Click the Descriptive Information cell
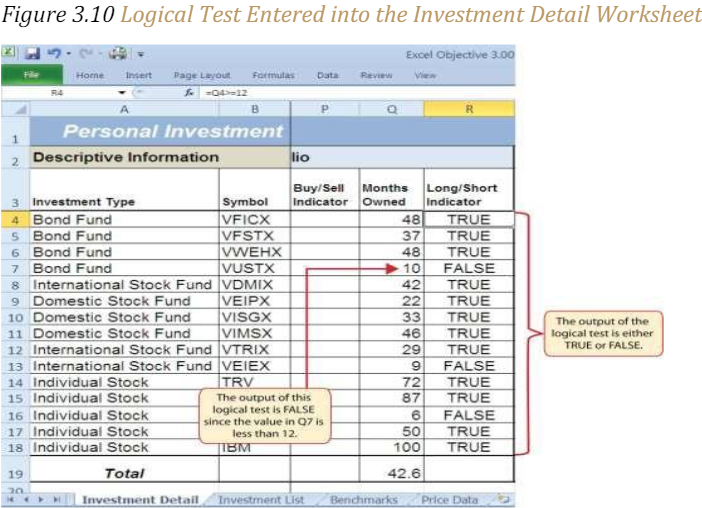The height and width of the screenshot is (508, 702). (x=160, y=157)
